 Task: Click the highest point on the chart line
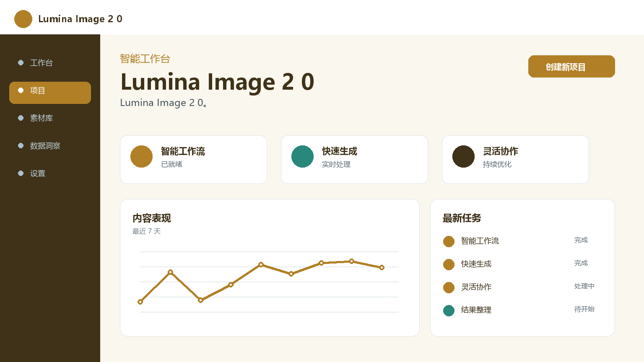(x=351, y=261)
